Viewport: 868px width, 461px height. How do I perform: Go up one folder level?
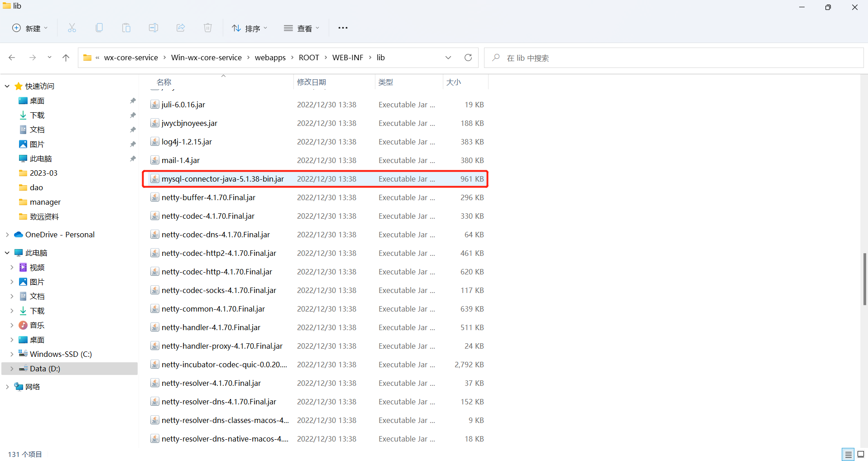[66, 58]
